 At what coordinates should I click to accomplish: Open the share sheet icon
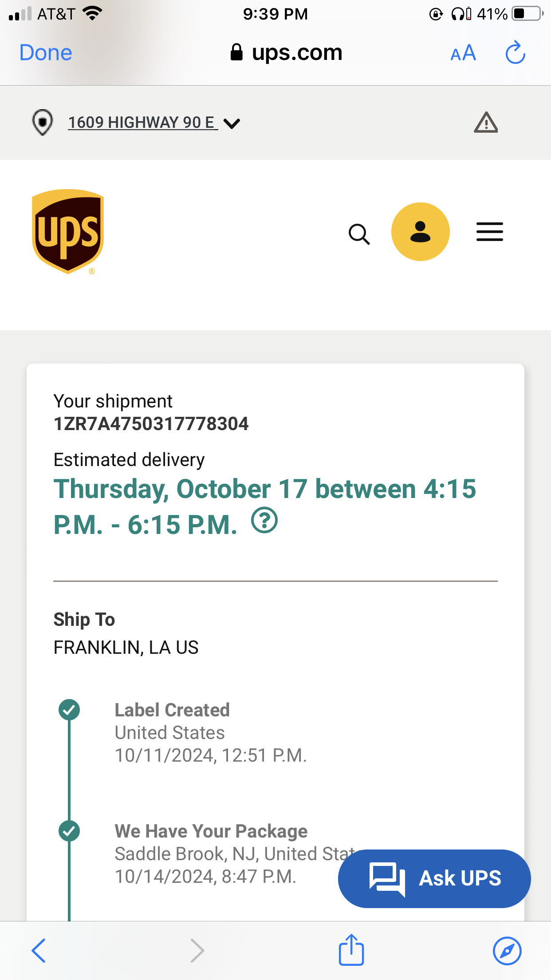coord(351,950)
